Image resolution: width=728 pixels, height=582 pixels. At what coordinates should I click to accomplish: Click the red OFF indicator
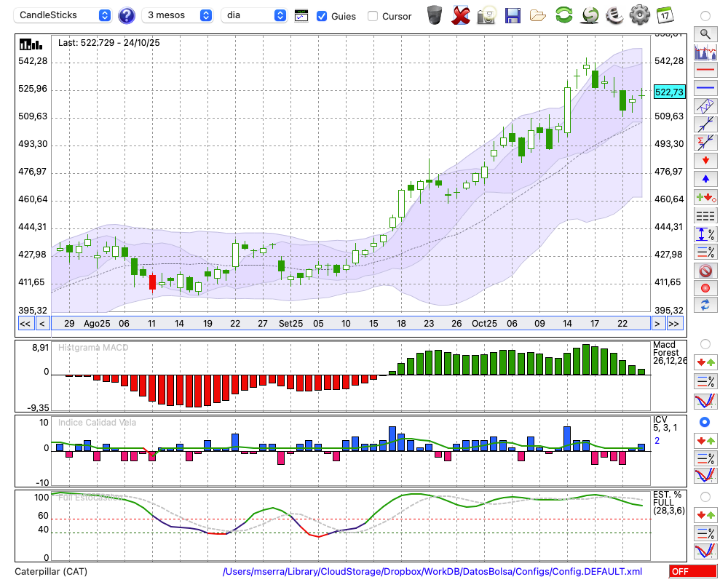point(692,572)
